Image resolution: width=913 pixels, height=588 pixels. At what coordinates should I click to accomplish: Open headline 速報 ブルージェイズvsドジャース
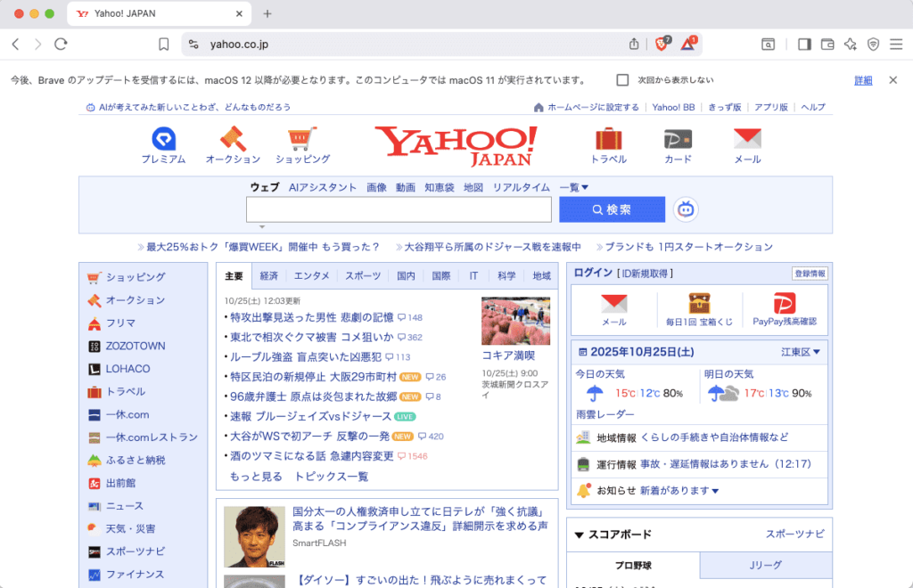tap(310, 416)
